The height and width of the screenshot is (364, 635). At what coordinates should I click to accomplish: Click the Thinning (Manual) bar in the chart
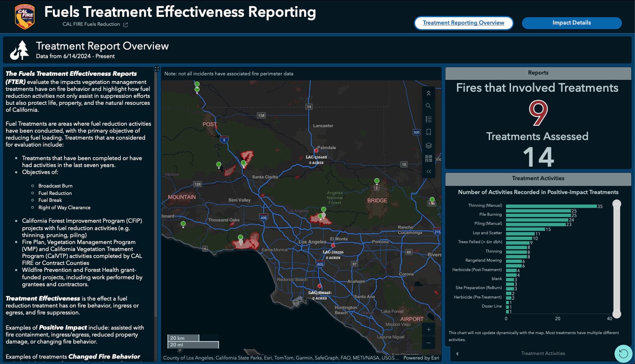[x=551, y=205]
